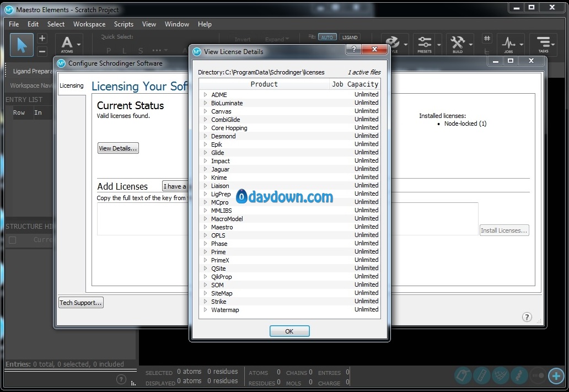Expand the Maestro product row

pos(206,227)
